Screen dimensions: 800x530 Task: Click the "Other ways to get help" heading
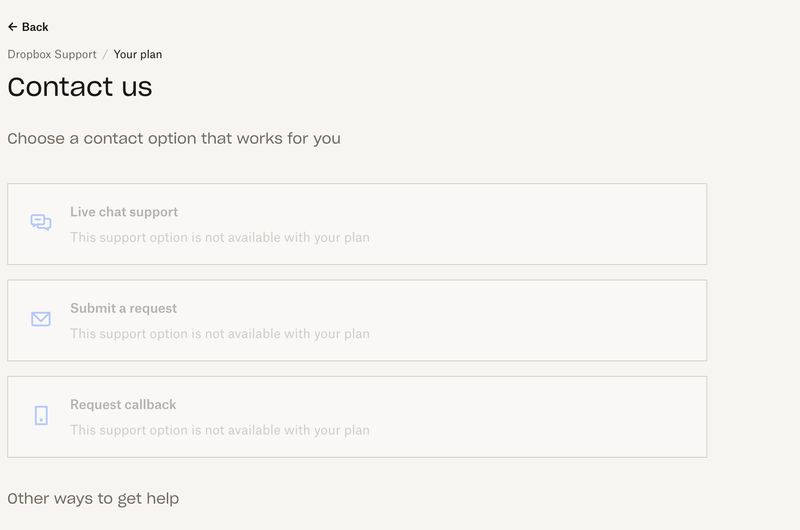tap(93, 498)
